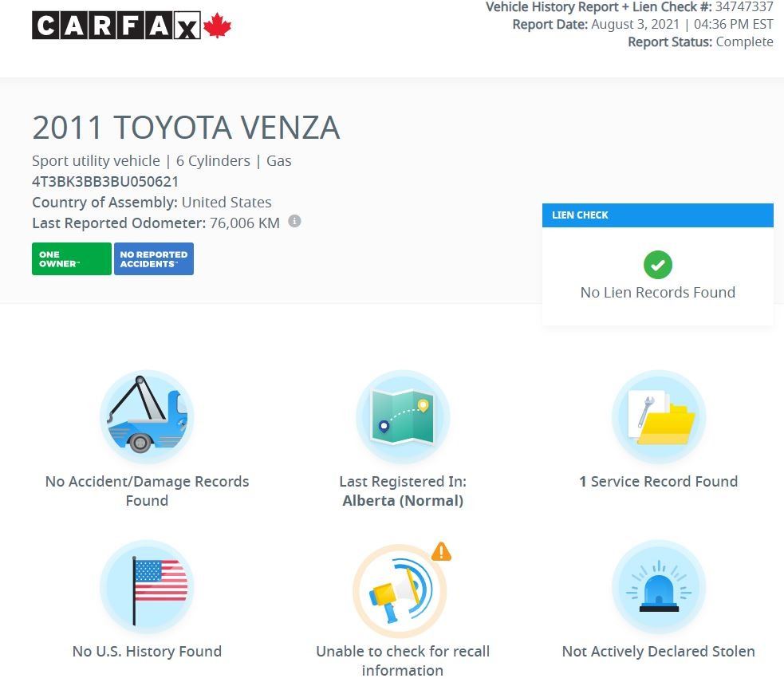Click the 1 Service Record Found text

[658, 482]
